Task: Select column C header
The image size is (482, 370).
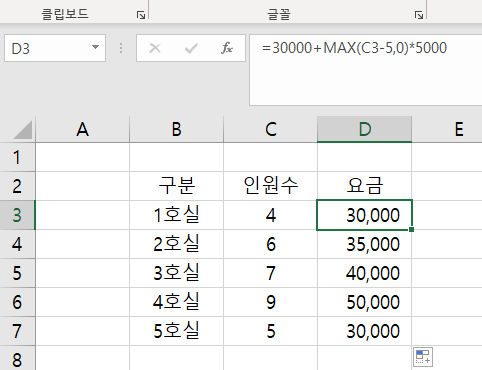Action: coord(270,129)
